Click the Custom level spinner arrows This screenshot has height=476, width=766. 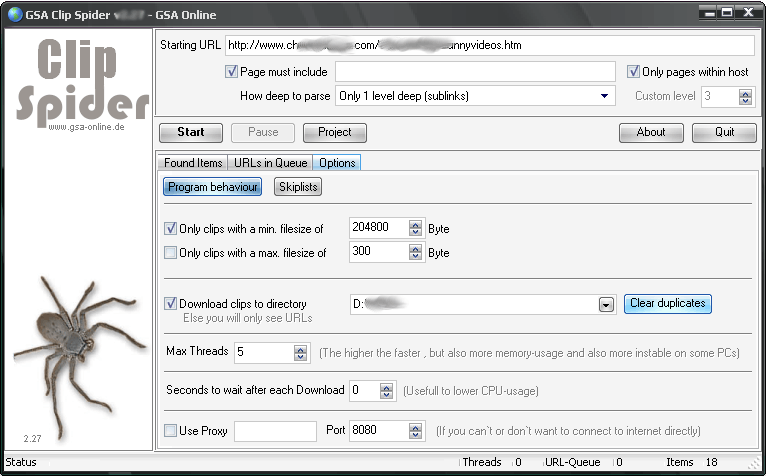tap(745, 97)
